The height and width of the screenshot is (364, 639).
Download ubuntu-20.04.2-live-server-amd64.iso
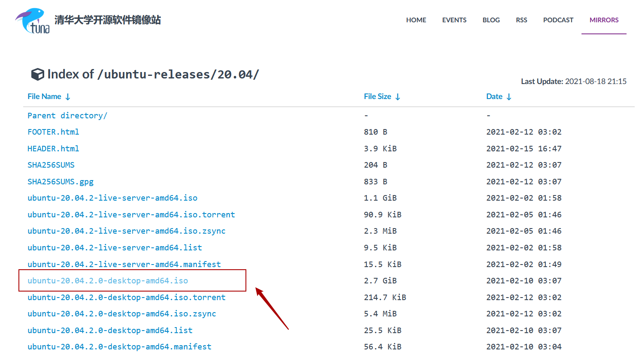tap(112, 198)
